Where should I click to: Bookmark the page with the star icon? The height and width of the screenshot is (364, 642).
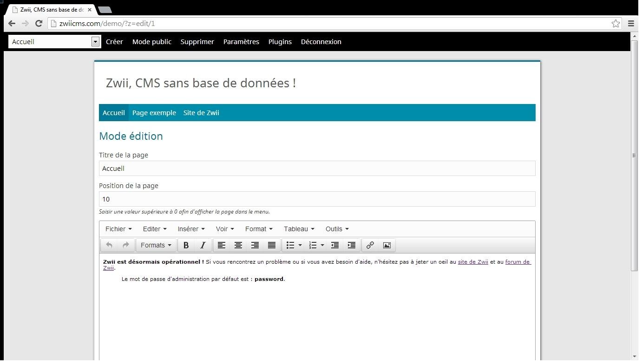tap(616, 23)
